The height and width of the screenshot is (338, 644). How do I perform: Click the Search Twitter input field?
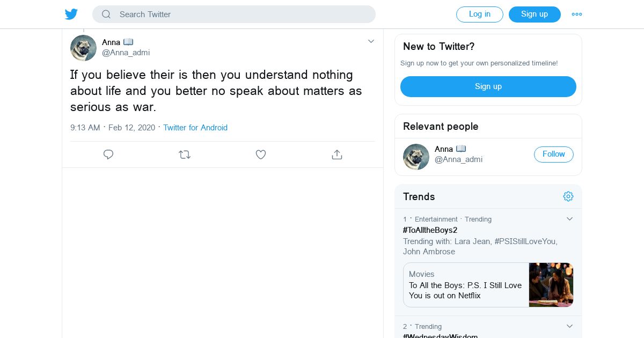click(x=241, y=14)
